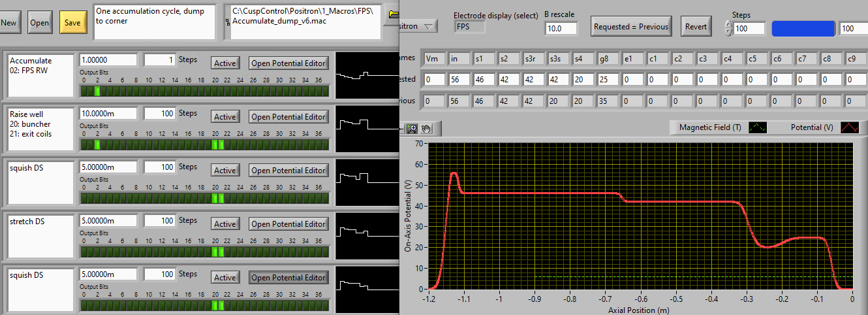868x315 pixels.
Task: Toggle output bit 20 in Raise well row
Action: point(215,144)
